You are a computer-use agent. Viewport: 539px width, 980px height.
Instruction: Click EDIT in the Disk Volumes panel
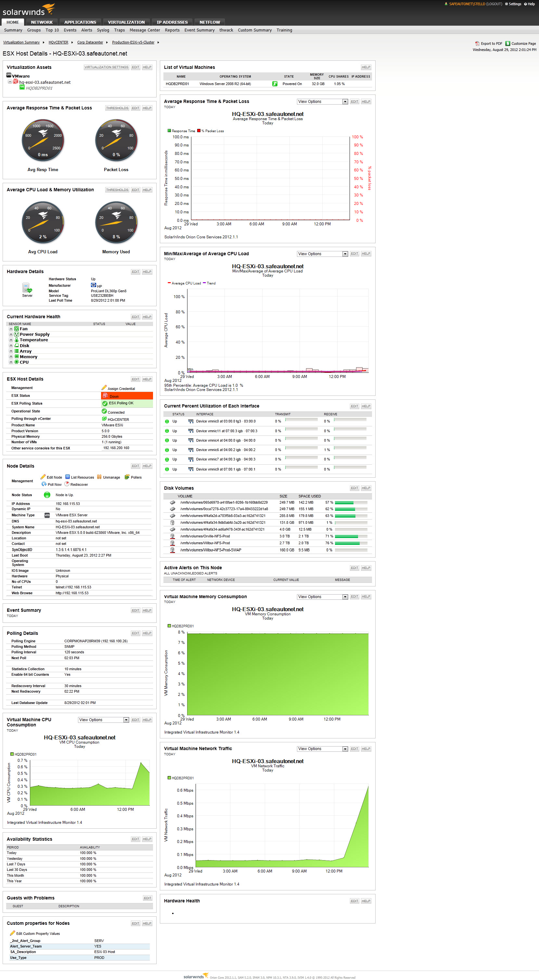(x=354, y=488)
